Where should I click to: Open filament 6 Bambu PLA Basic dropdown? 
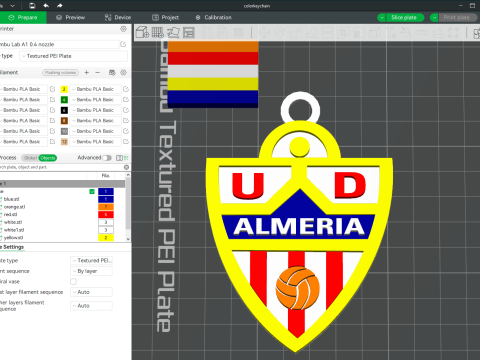click(x=95, y=110)
